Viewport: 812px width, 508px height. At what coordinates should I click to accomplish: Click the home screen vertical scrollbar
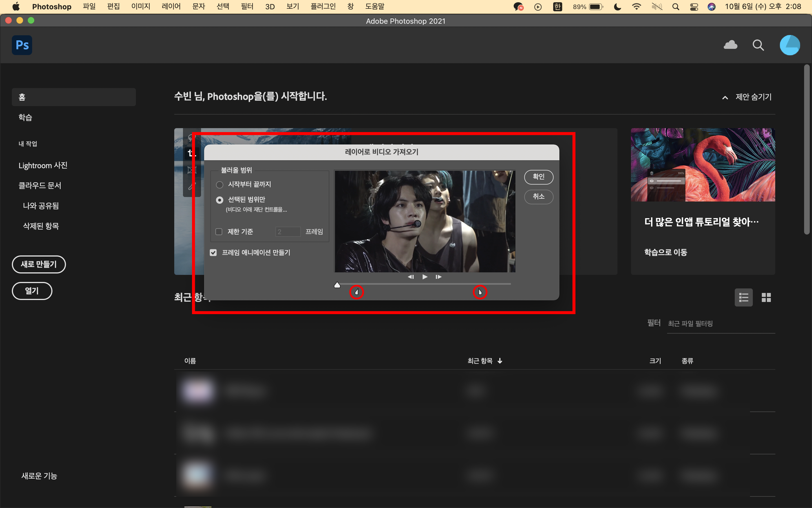pos(807,150)
